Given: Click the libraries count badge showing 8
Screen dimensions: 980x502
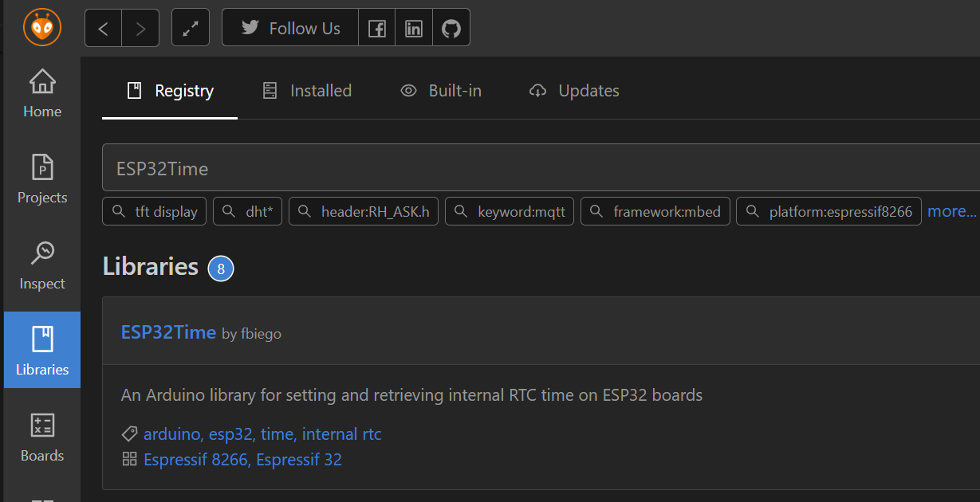Looking at the screenshot, I should pos(221,269).
